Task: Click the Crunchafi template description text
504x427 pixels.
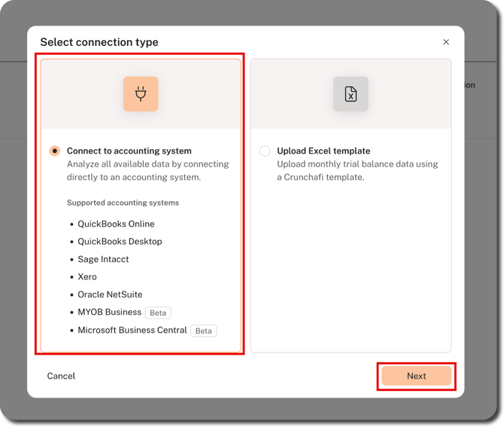Action: [x=357, y=170]
